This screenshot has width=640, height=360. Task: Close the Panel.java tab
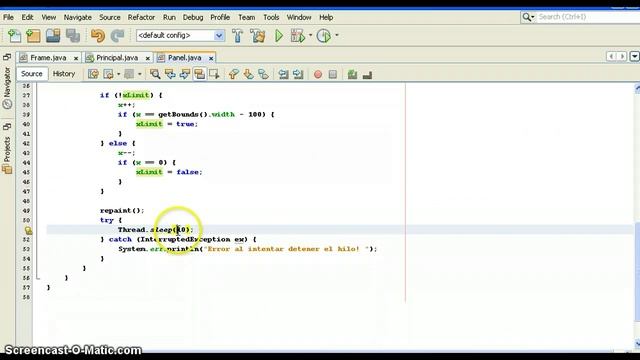coord(211,58)
